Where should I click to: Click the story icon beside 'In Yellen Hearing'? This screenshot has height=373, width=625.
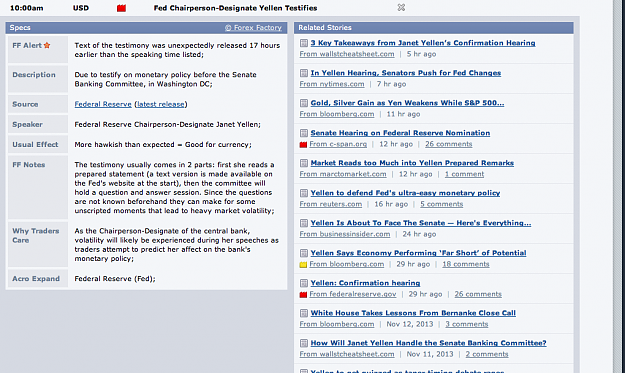(x=304, y=73)
